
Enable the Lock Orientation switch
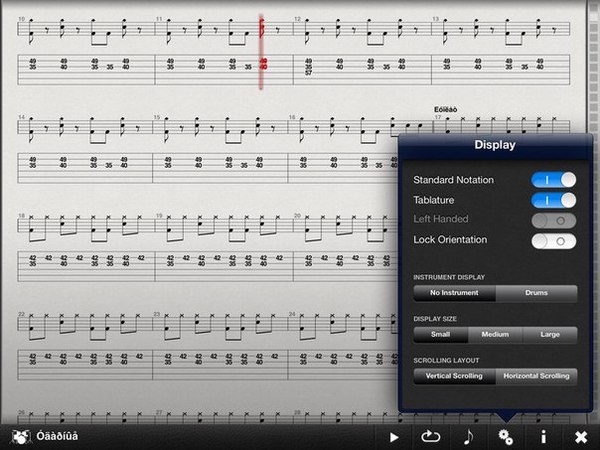coord(553,241)
